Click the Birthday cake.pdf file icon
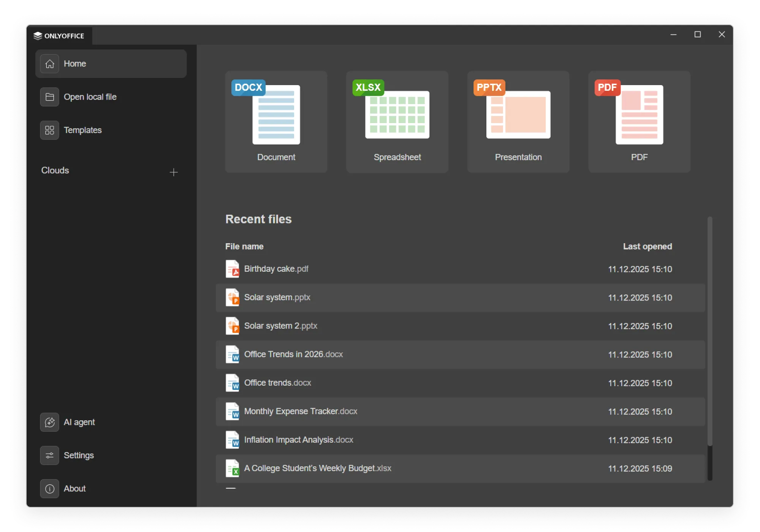 (x=232, y=269)
